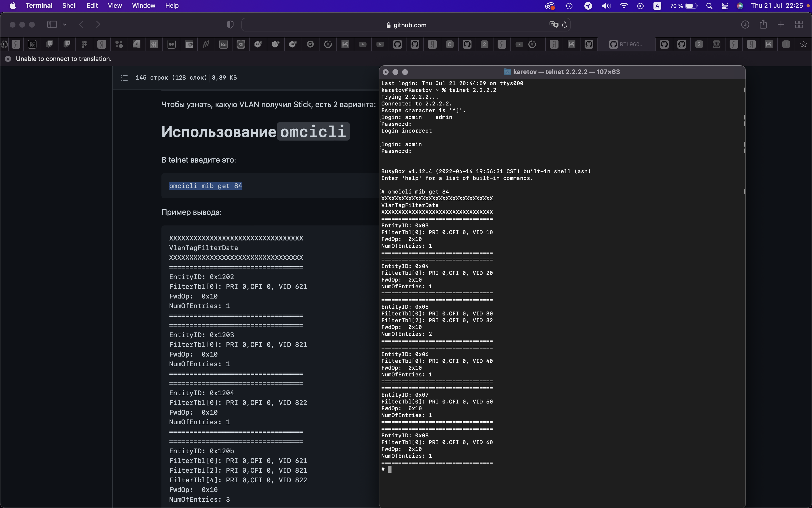The image size is (812, 508).
Task: Open the Shell menu
Action: [x=69, y=6]
